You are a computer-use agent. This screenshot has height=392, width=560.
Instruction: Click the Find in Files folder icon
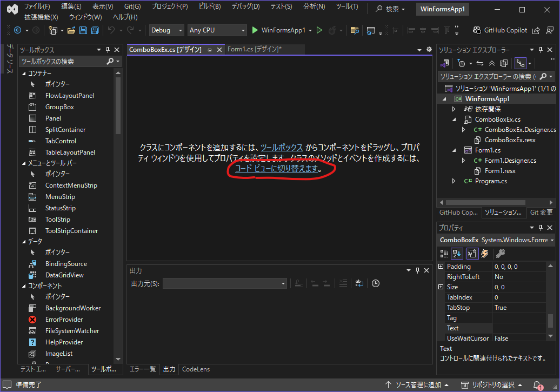click(x=355, y=31)
